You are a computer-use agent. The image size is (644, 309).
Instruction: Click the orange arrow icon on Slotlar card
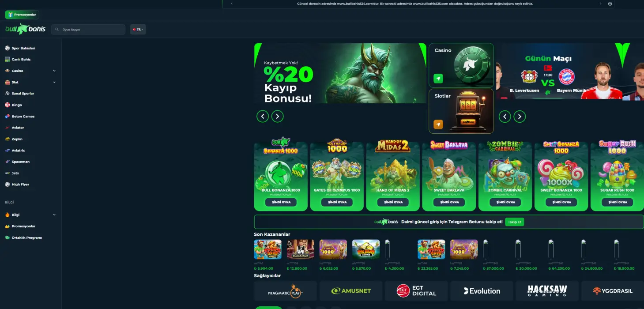[438, 124]
